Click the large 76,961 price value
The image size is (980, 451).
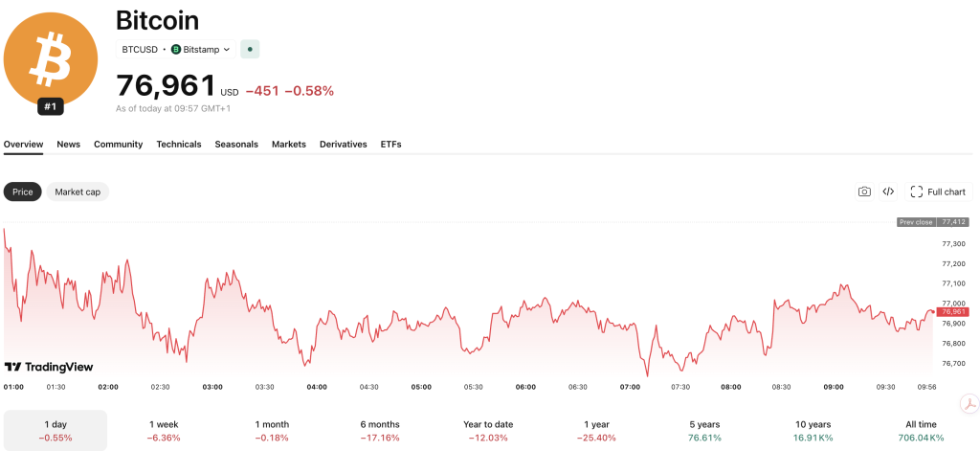click(x=166, y=86)
